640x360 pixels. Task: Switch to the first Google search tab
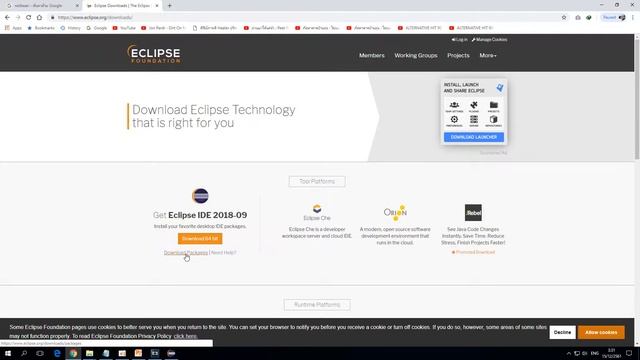click(41, 6)
